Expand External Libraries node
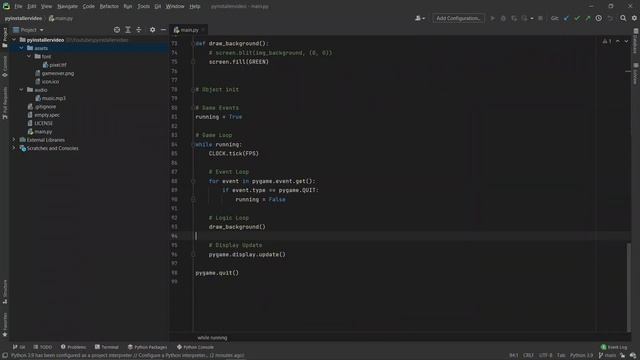640x360 pixels. coord(14,140)
